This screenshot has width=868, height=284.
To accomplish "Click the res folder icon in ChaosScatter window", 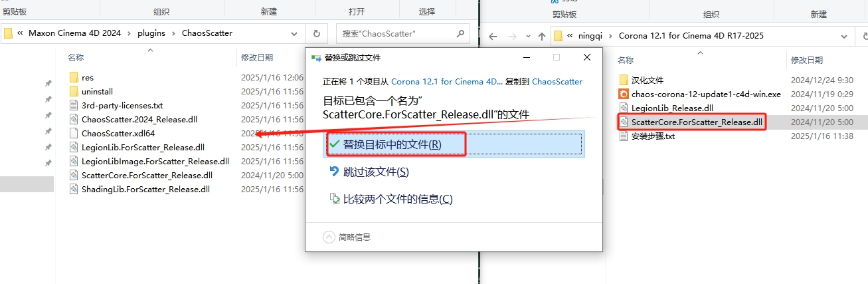I will point(74,78).
